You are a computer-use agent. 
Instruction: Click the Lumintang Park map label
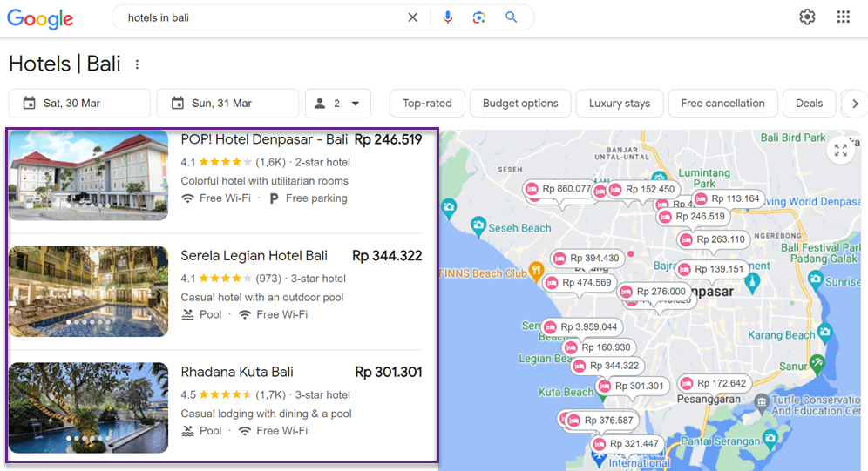click(x=704, y=178)
